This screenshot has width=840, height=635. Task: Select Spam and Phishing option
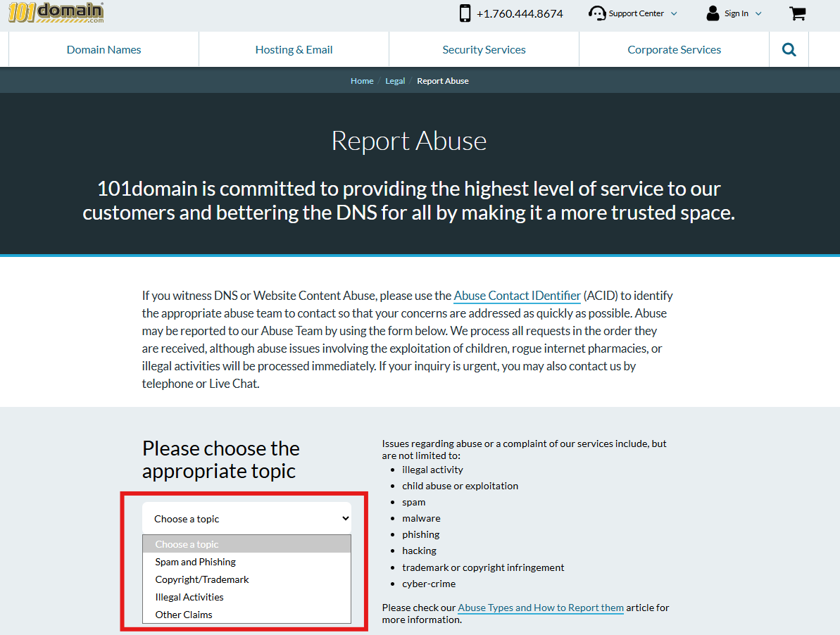pos(196,562)
